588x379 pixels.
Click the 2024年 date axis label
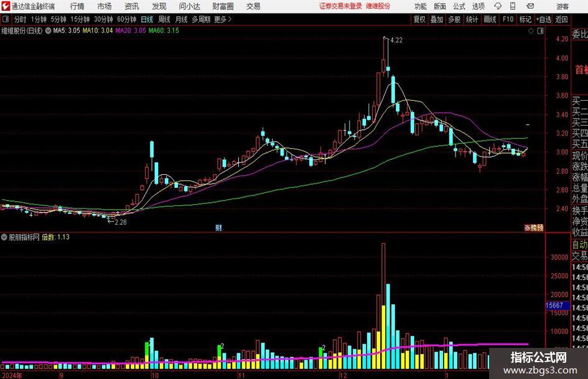[x=12, y=375]
